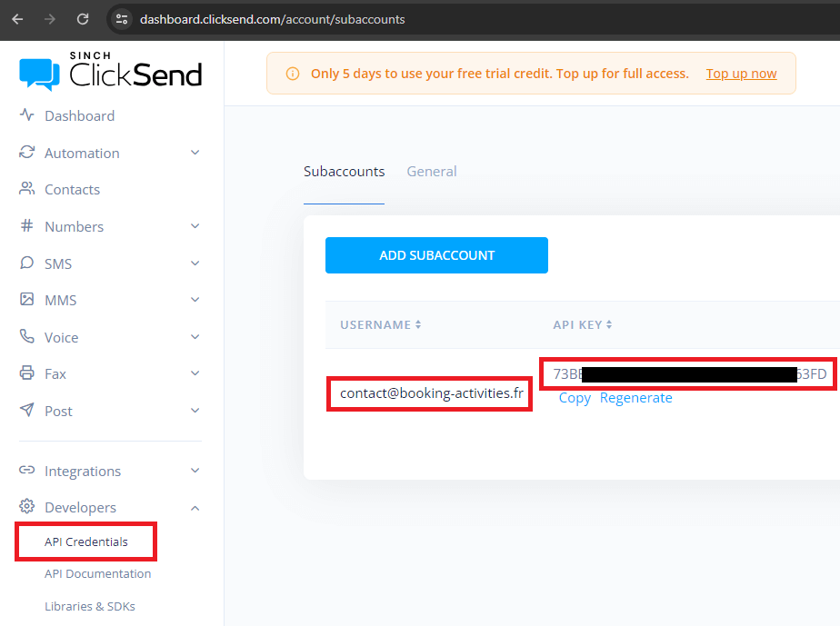Expand the Automation menu chevron
Image resolution: width=840 pixels, height=626 pixels.
[195, 153]
